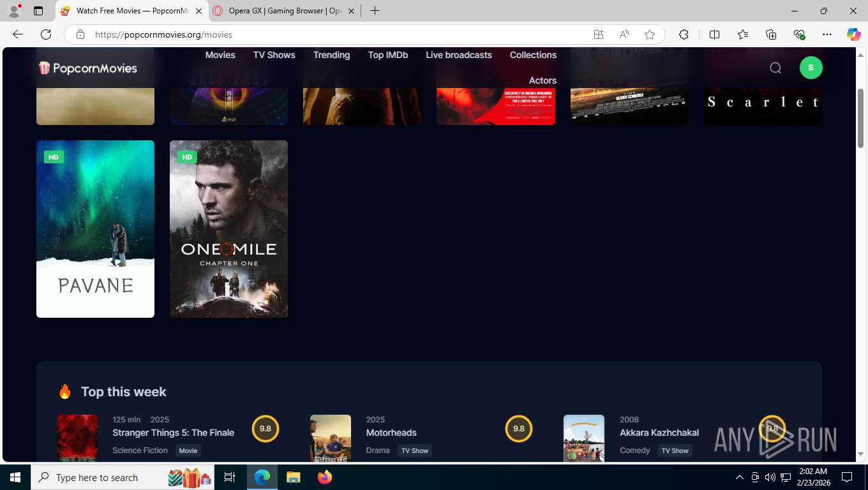Refresh the current page
This screenshot has height=490, width=868.
[x=46, y=34]
